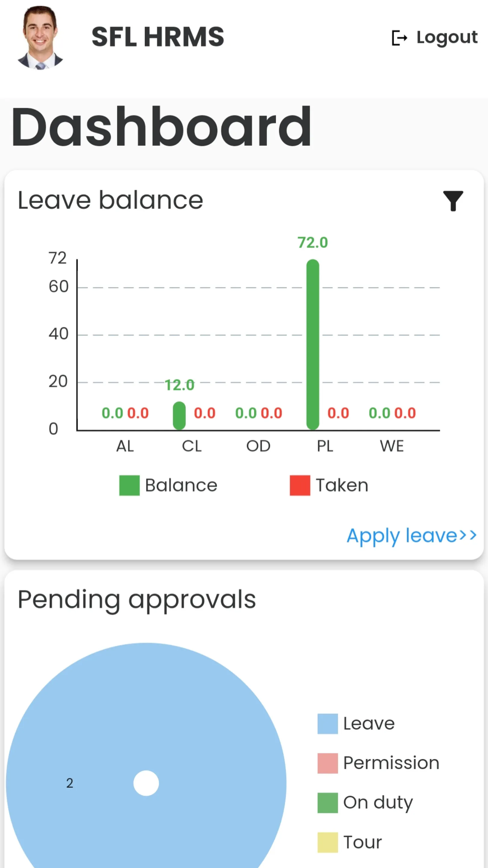Viewport: 488px width, 868px height.
Task: Click the AL axis category label
Action: tap(125, 446)
